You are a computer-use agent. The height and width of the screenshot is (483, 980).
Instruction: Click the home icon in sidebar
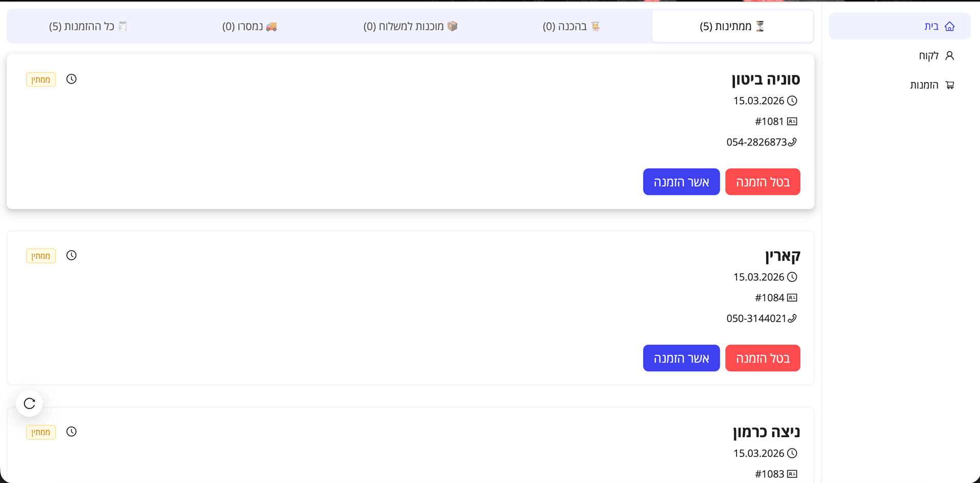[x=949, y=27]
